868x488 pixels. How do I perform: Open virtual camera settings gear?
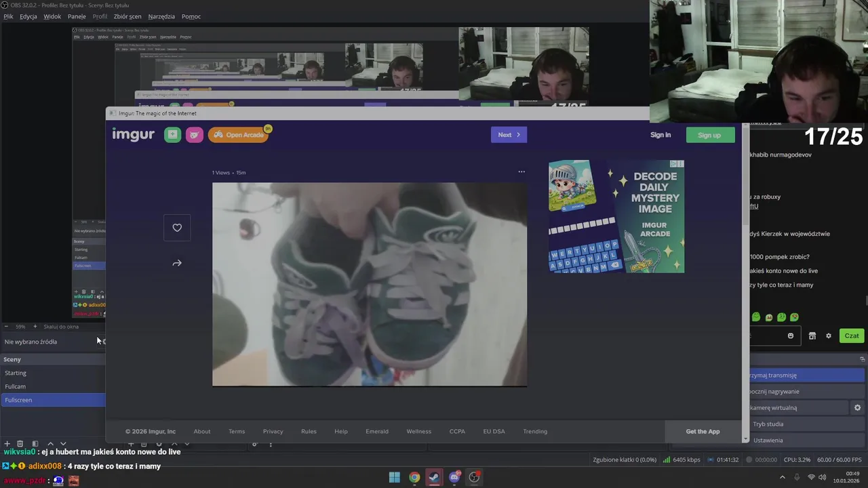tap(857, 407)
